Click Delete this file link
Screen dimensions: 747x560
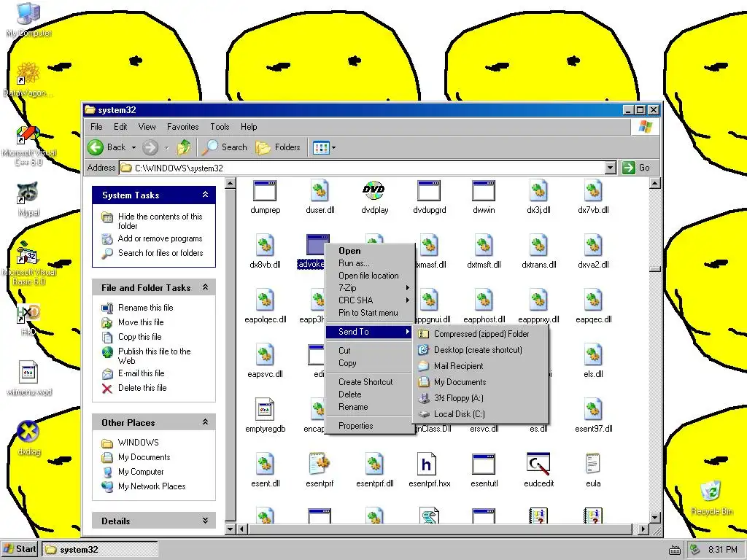point(142,388)
